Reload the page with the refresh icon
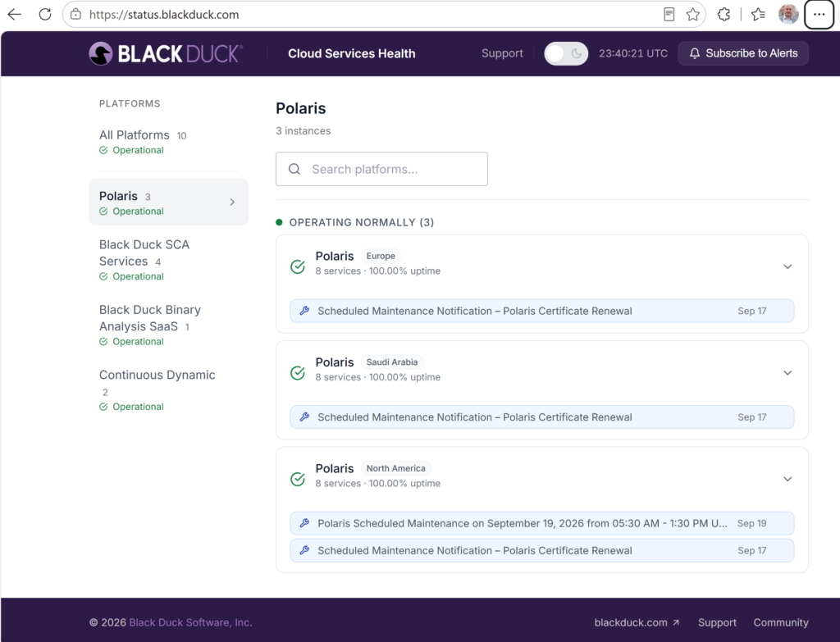The height and width of the screenshot is (642, 840). [45, 15]
